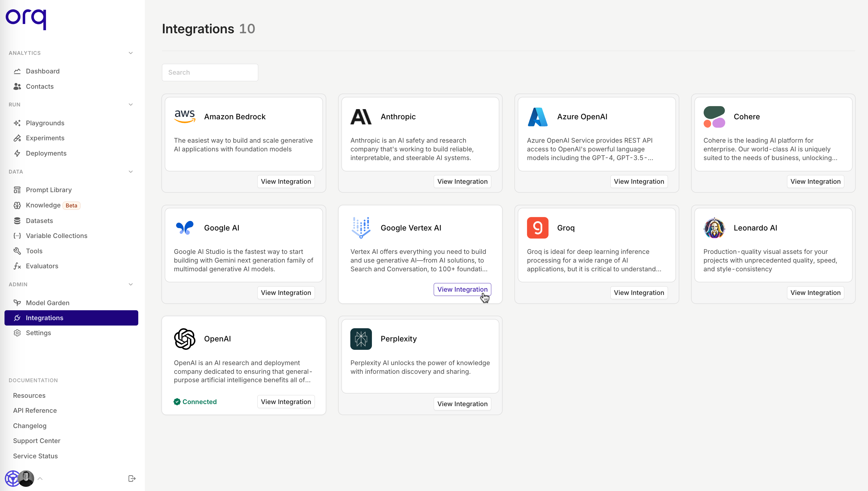Viewport: 868px width, 491px height.
Task: Click the logout icon at sidebar bottom
Action: tap(132, 478)
